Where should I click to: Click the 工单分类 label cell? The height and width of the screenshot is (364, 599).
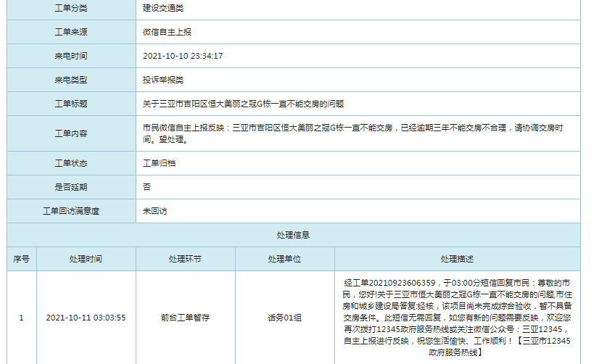point(71,8)
